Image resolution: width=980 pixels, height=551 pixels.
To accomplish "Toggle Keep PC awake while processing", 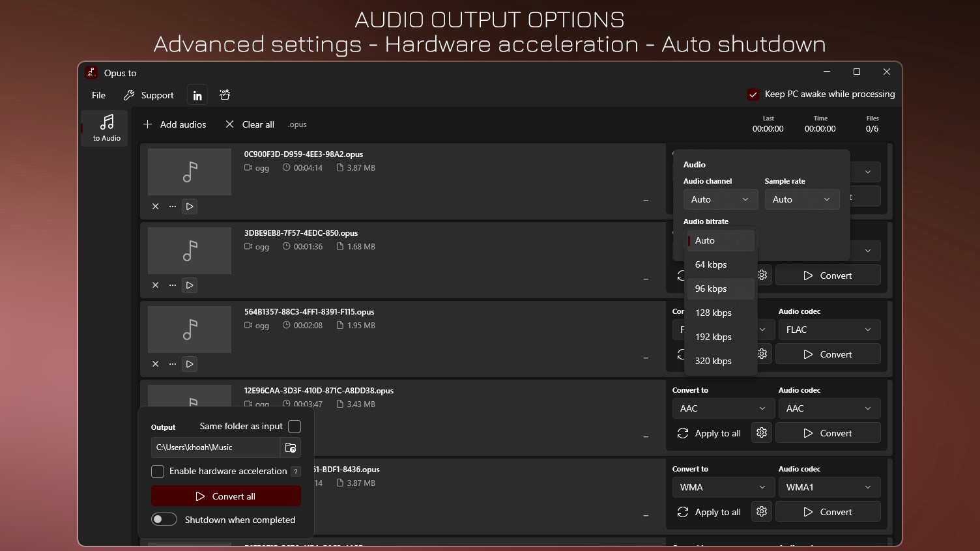I will point(753,94).
